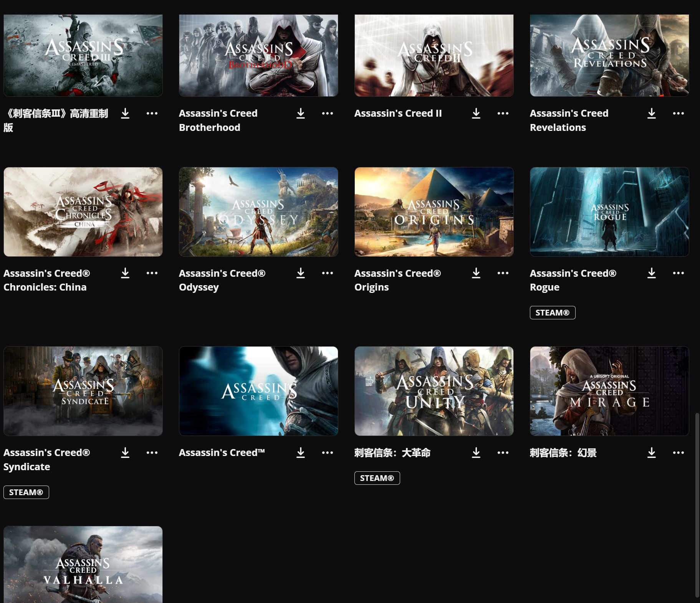Open the Origins cover art
700x603 pixels.
[434, 211]
